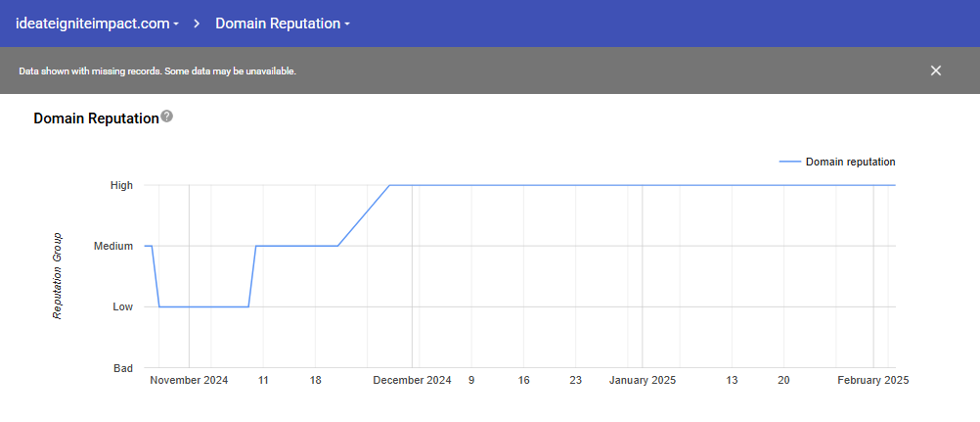The width and height of the screenshot is (980, 422).
Task: Click the breadcrumb chevron separator arrow
Action: [197, 23]
